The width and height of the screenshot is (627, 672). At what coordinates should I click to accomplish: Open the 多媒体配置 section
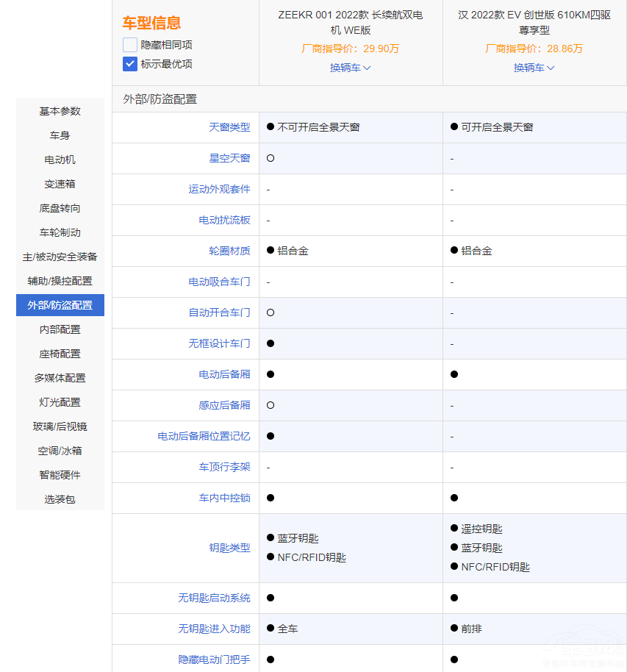[60, 378]
